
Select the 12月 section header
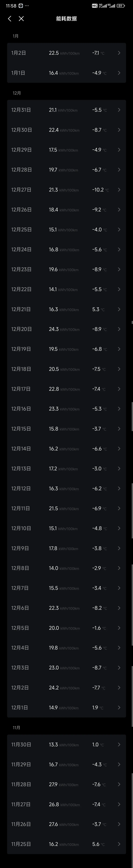(x=17, y=93)
